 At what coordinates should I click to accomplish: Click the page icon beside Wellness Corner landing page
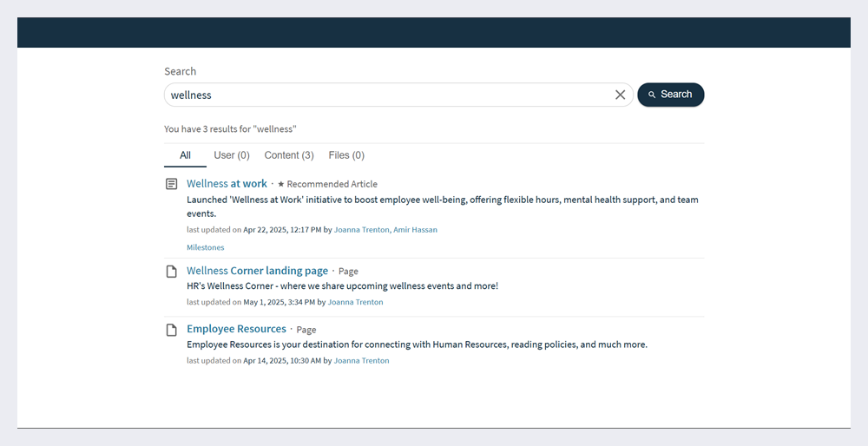[x=172, y=272]
